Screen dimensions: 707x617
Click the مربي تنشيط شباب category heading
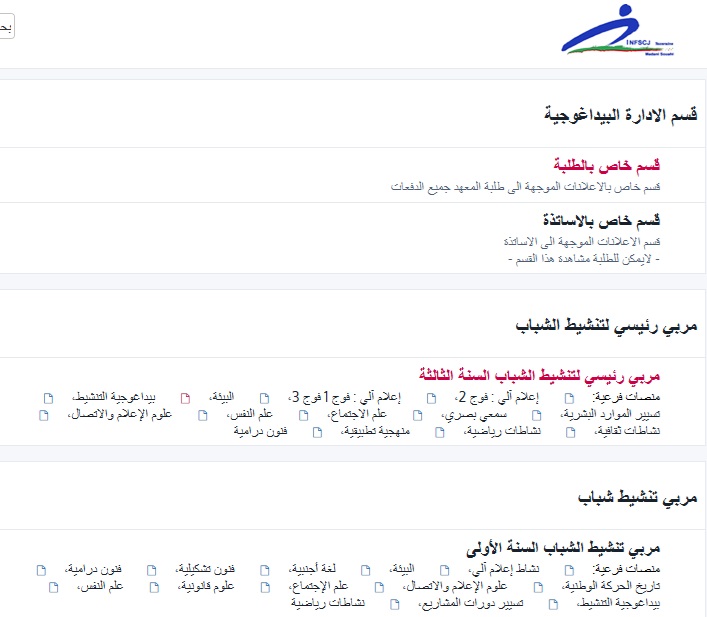pos(638,496)
